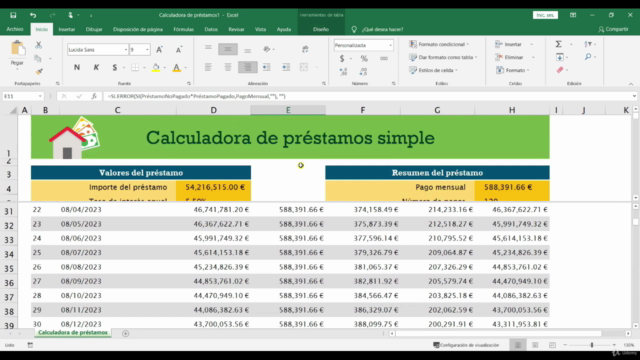Adjust the zoom slider handle
The image size is (640, 360).
pyautogui.click(x=591, y=345)
